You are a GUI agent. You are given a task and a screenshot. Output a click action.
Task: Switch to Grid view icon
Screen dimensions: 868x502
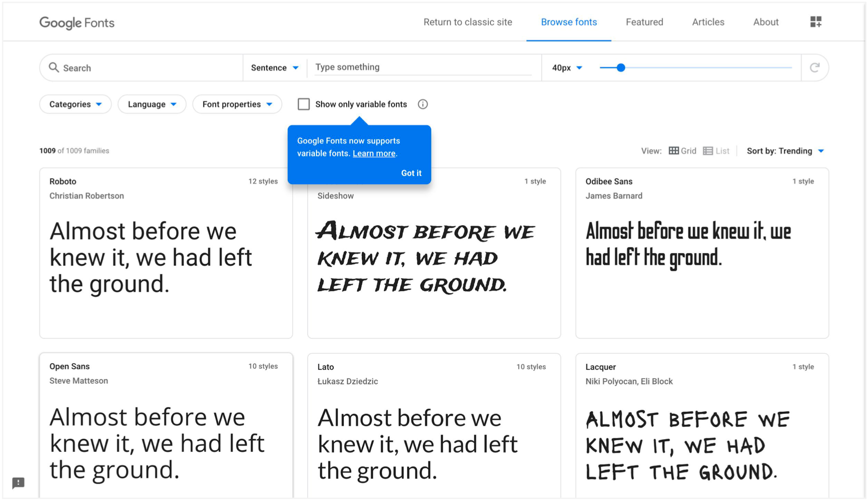pos(673,151)
